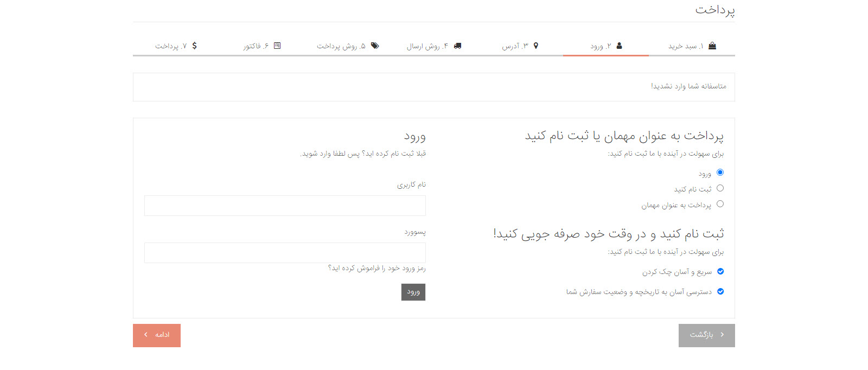Click the shopping bag icon in step 1
868x370 pixels.
pos(712,46)
